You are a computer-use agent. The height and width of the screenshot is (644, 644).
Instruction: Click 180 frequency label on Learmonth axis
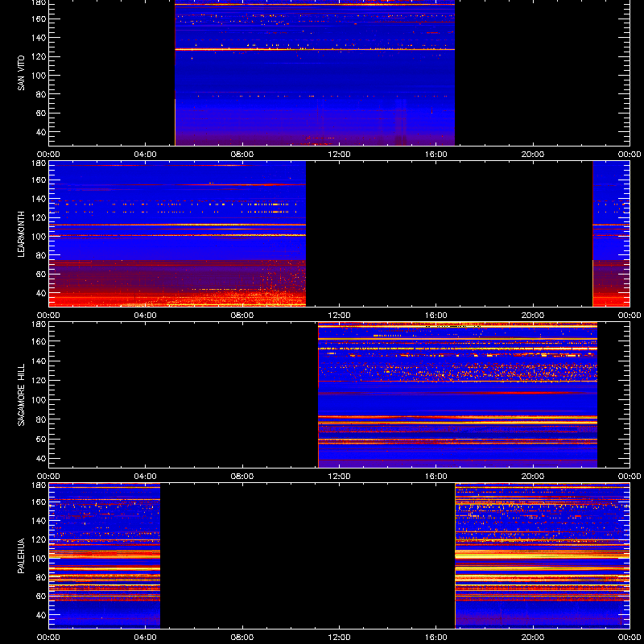39,163
